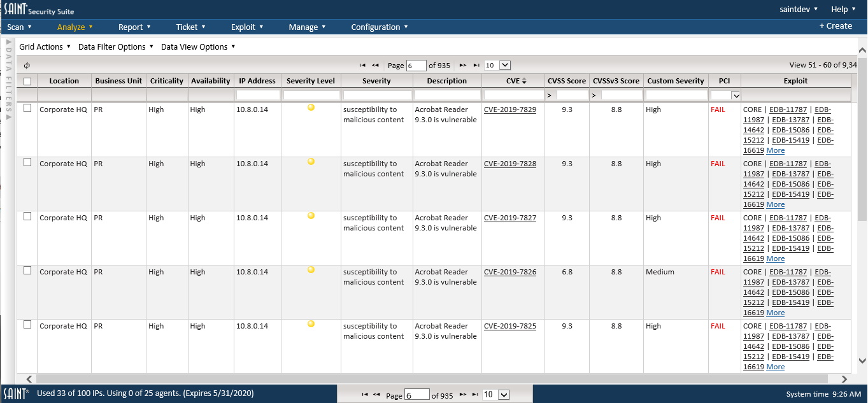Go to previous page in footer pager
The height and width of the screenshot is (403, 868).
coord(377,395)
